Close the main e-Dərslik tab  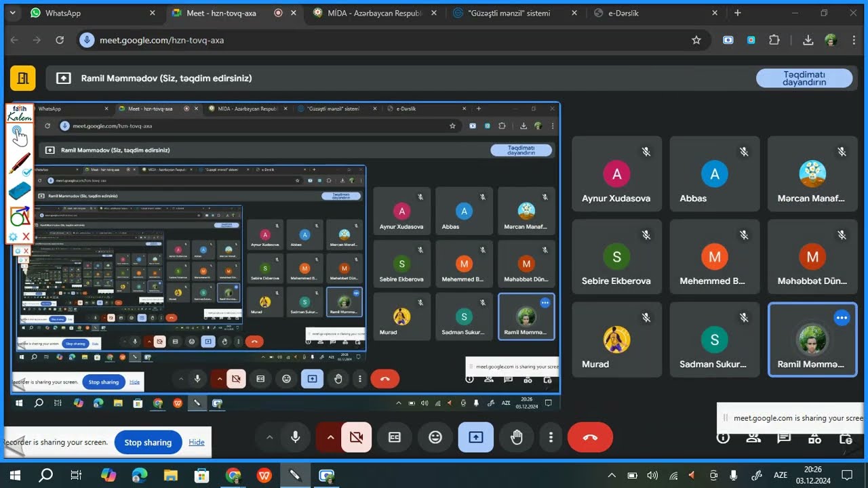(715, 13)
